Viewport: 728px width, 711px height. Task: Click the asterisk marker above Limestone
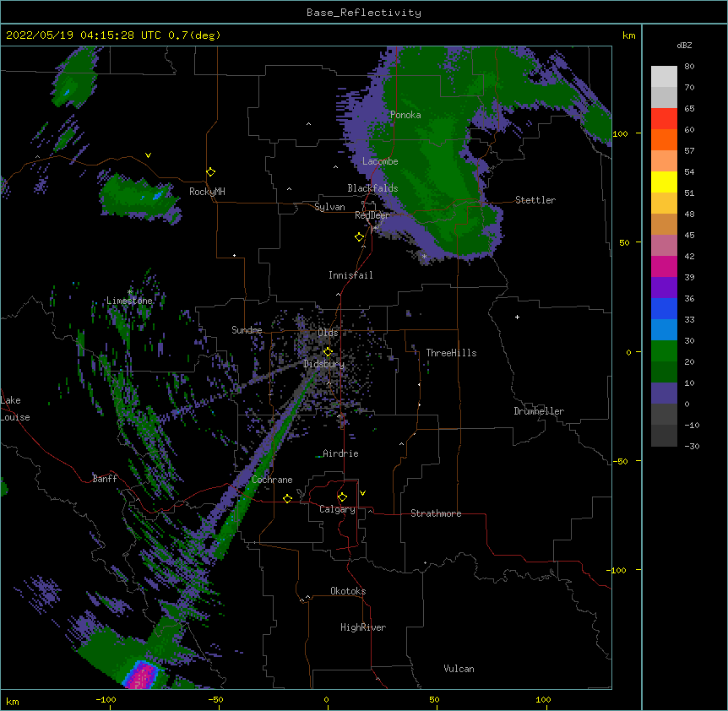coord(130,291)
